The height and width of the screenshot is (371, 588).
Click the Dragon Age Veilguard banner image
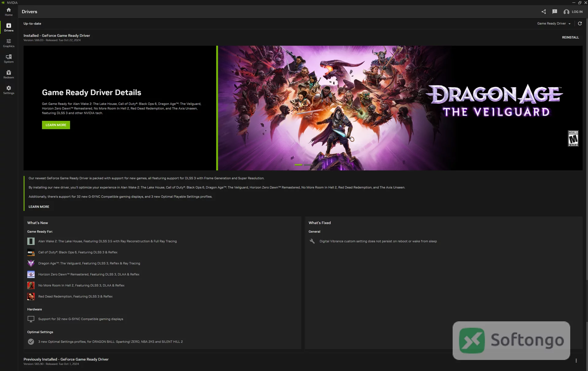400,108
